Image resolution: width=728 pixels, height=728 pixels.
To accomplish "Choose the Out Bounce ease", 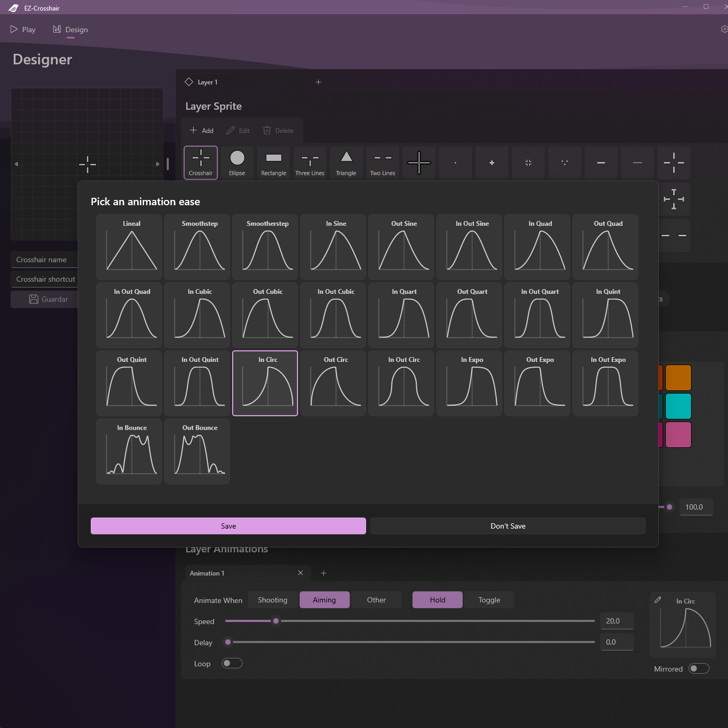I will [x=197, y=451].
